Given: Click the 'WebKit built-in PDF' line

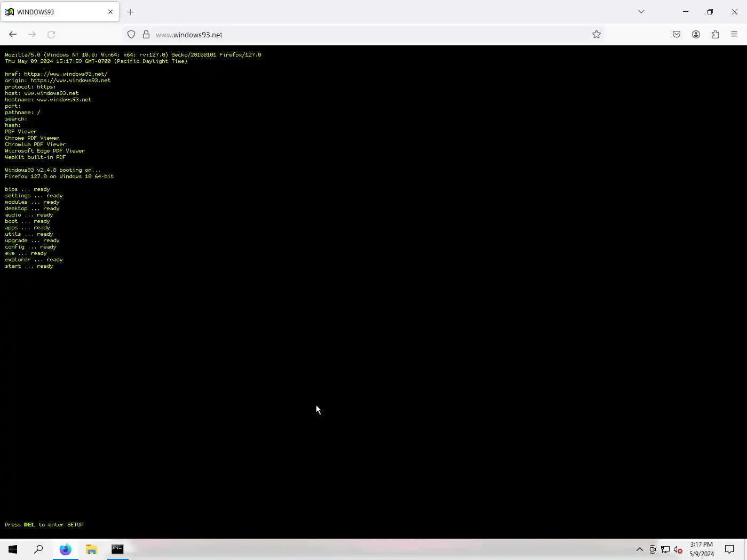Looking at the screenshot, I should coord(35,157).
